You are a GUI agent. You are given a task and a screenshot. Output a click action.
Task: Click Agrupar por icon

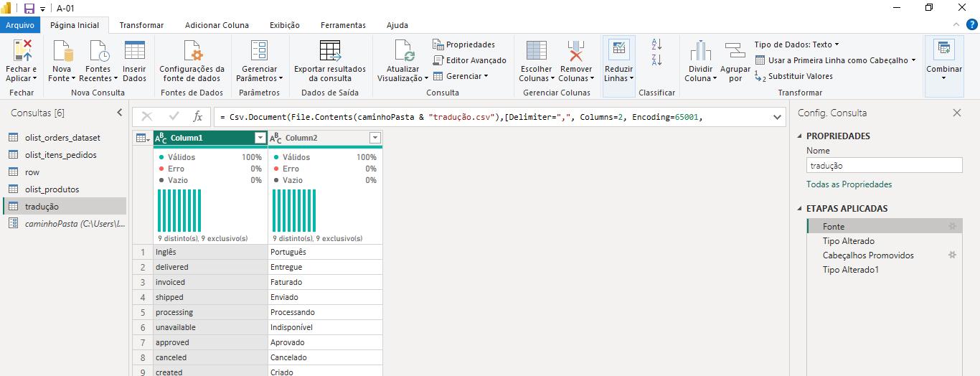[735, 51]
